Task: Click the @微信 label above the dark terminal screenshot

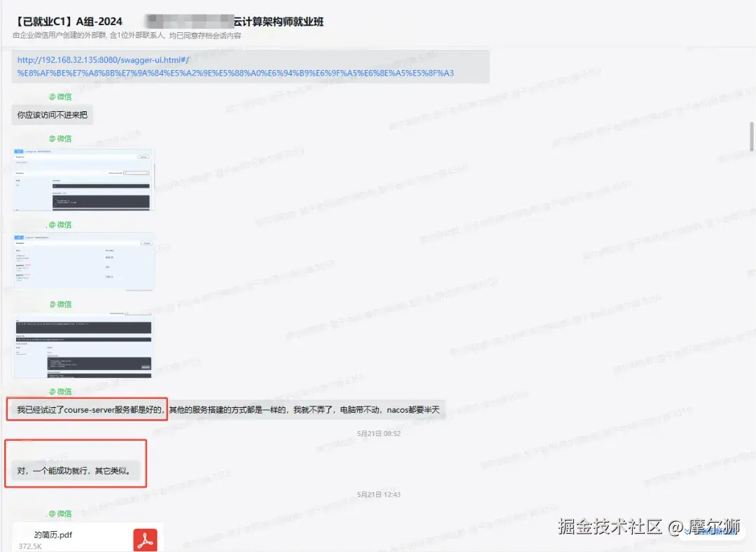Action: click(61, 304)
